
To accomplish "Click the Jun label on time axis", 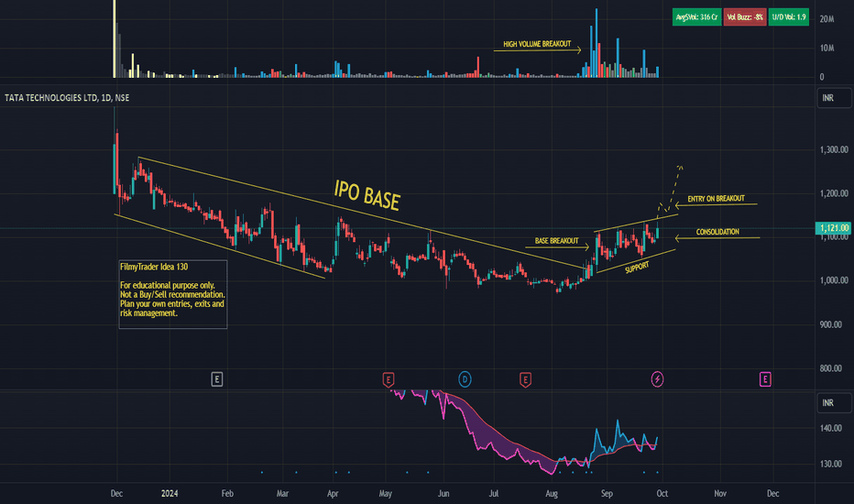I will tap(443, 494).
